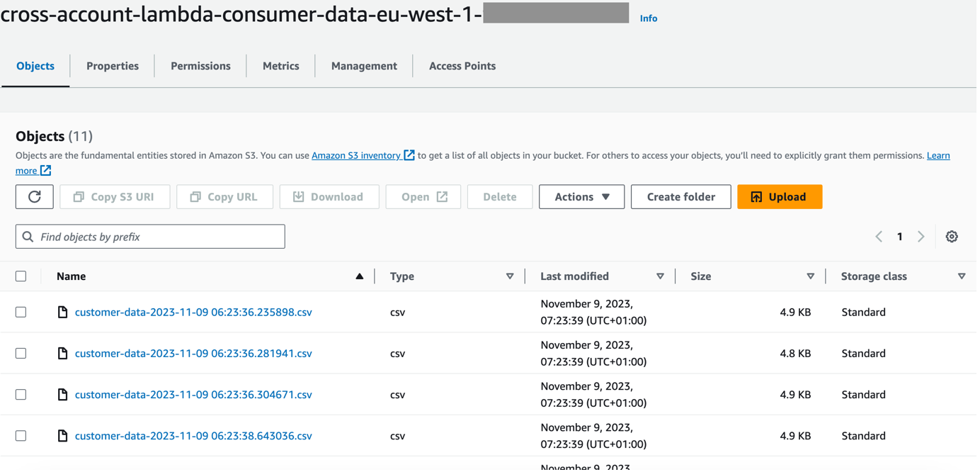Image resolution: width=980 pixels, height=472 pixels.
Task: Toggle the select all objects checkbox
Action: pos(21,276)
